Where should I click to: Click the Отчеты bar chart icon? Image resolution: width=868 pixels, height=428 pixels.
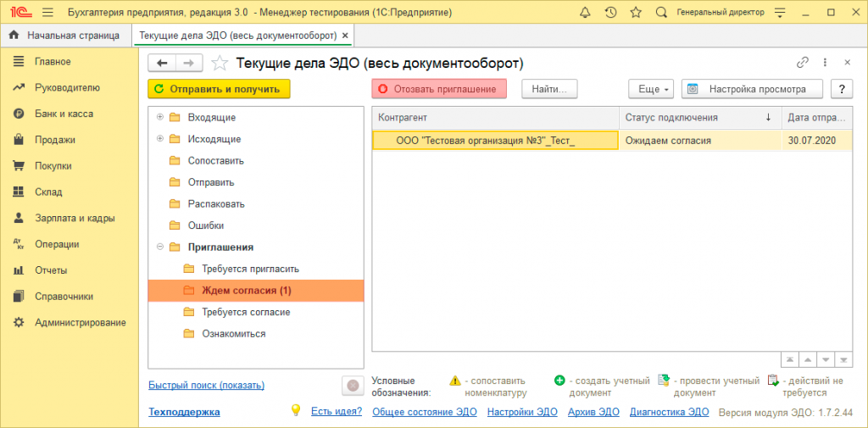tap(19, 270)
